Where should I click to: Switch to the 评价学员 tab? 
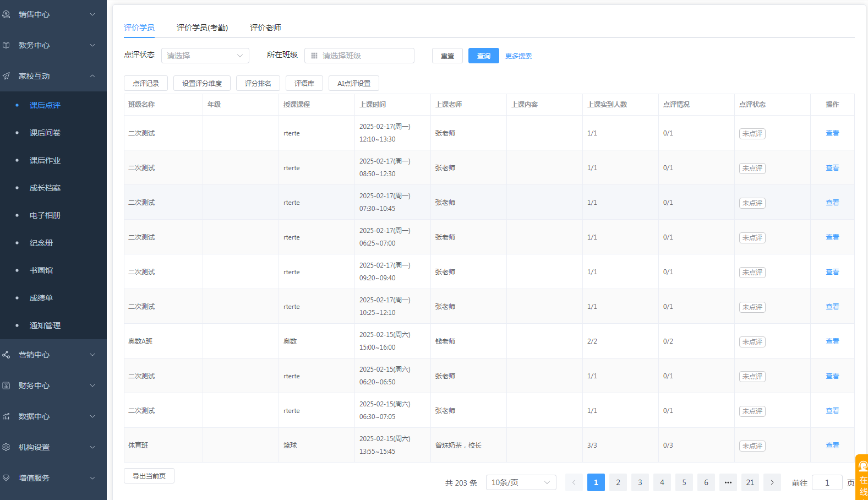pyautogui.click(x=139, y=28)
